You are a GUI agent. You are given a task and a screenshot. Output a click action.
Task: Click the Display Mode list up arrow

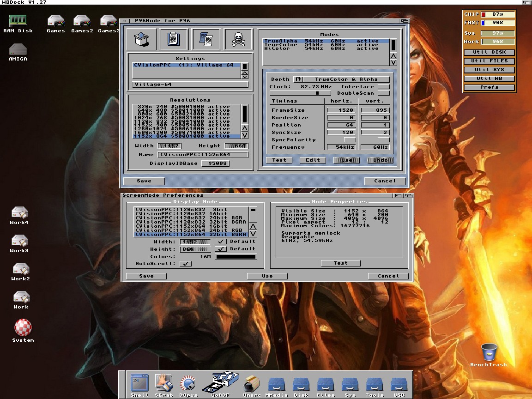[x=253, y=226]
